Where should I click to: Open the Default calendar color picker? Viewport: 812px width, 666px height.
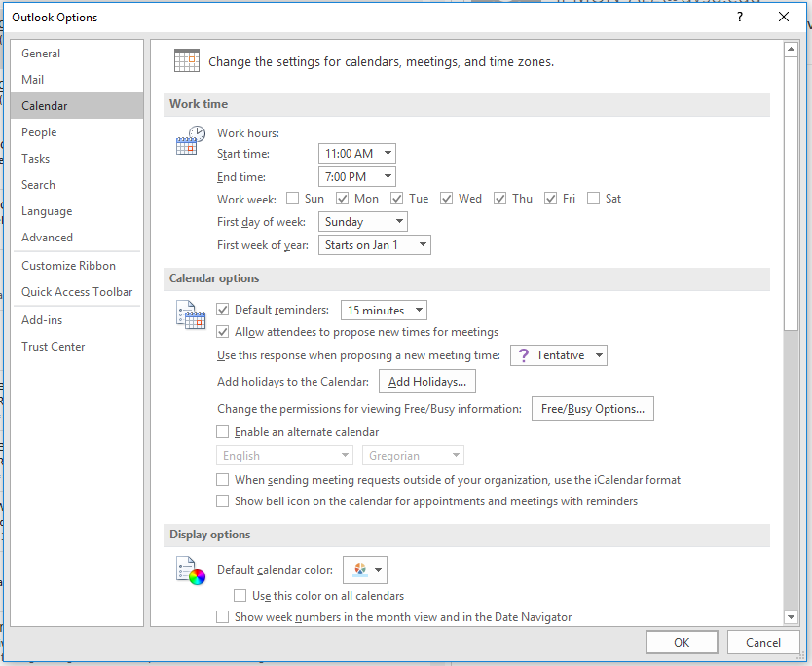click(366, 571)
